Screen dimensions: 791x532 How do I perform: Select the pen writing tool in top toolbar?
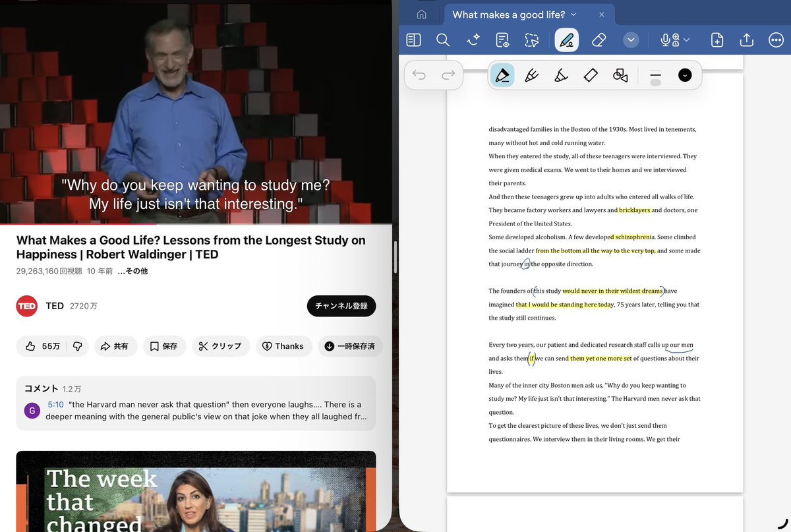(x=567, y=40)
